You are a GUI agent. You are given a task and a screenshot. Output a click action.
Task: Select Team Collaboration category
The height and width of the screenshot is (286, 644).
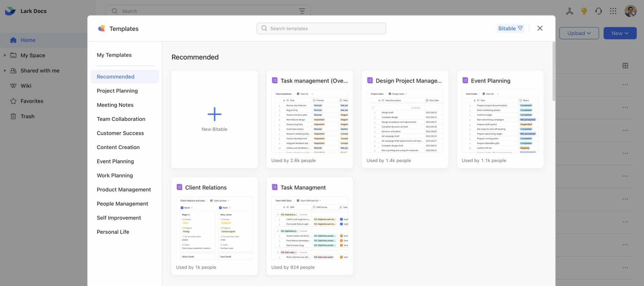(121, 119)
